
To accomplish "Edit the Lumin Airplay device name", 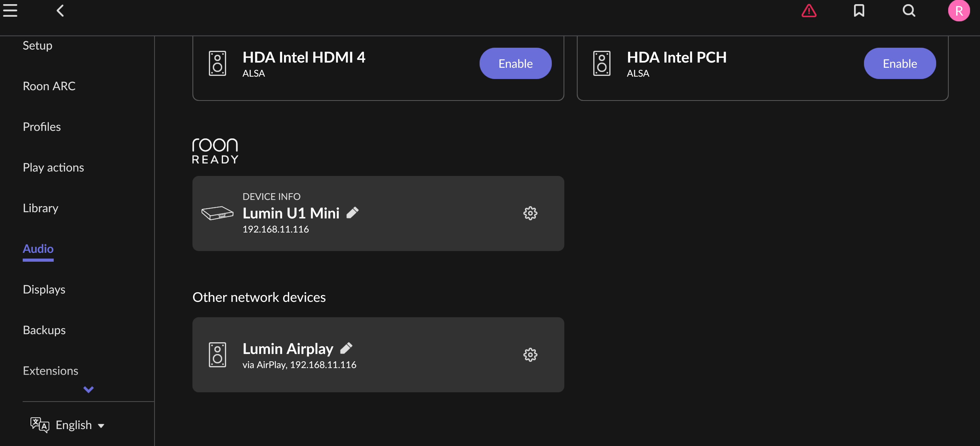I will pyautogui.click(x=346, y=348).
